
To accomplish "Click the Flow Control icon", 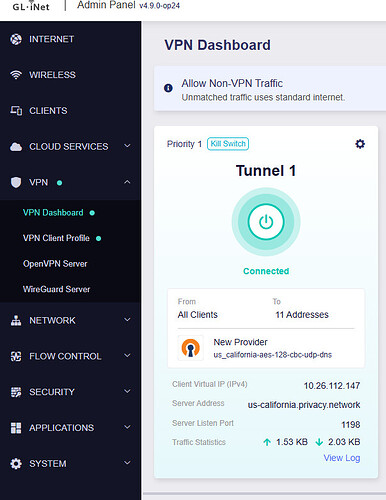I will pos(16,356).
